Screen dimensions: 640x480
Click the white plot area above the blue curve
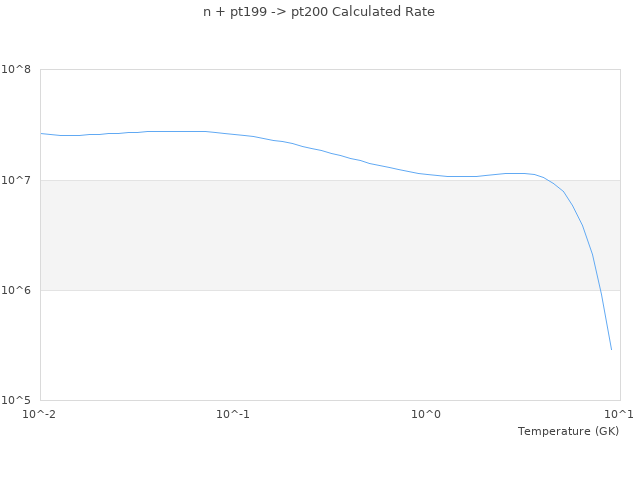(300, 95)
